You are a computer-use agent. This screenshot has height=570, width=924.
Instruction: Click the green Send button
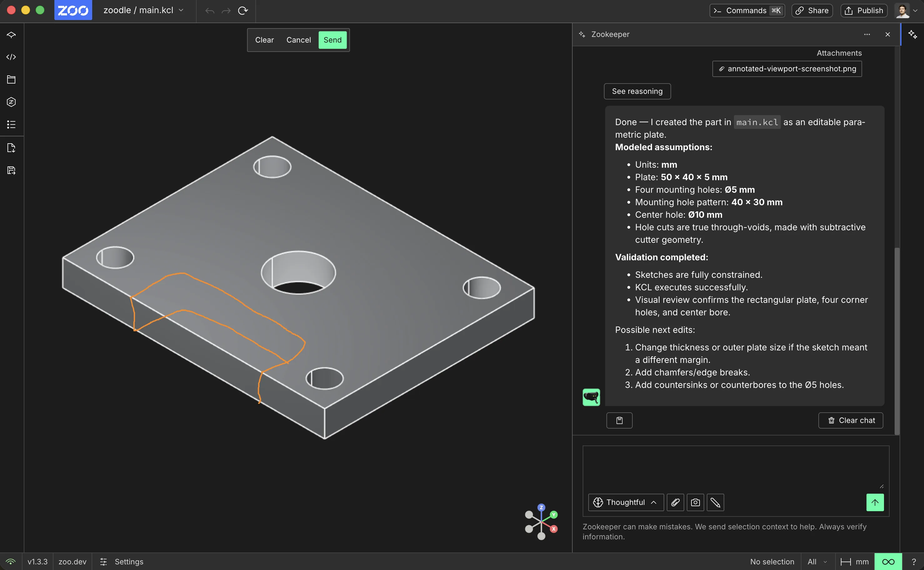pyautogui.click(x=333, y=40)
